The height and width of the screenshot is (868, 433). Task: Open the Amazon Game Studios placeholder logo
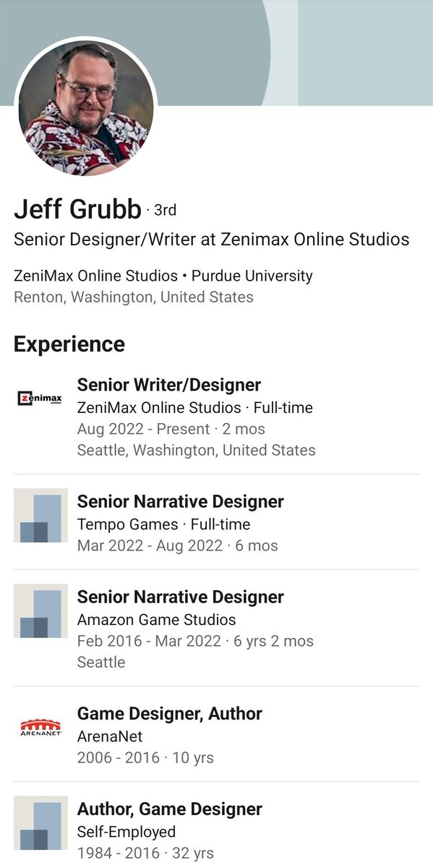click(x=40, y=610)
